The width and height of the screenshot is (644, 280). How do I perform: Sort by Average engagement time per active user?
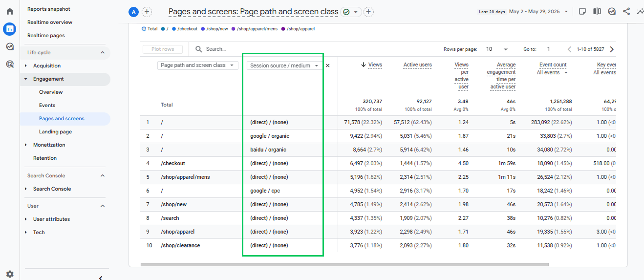(501, 76)
